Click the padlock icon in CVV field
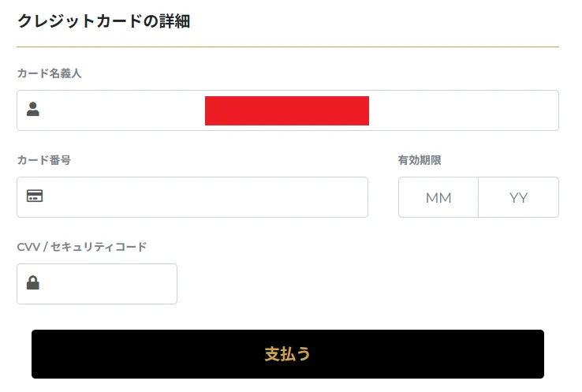The width and height of the screenshot is (582, 392). coord(33,282)
